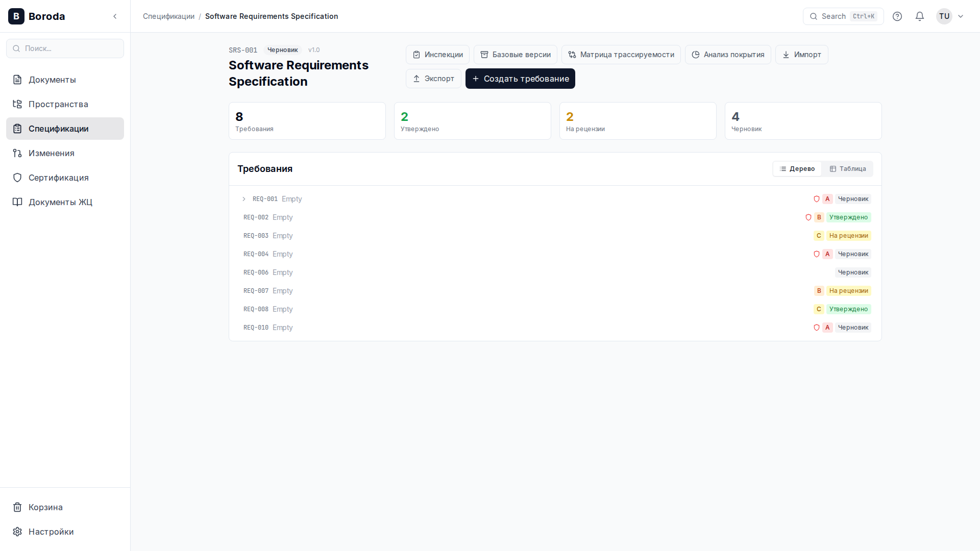Open Настройки settings in sidebar
980x551 pixels.
[x=51, y=532]
